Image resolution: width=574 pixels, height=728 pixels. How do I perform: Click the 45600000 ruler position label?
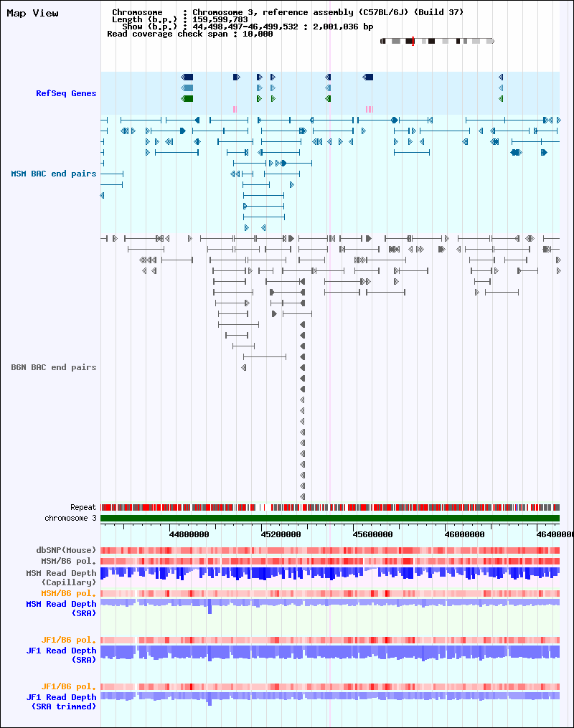click(373, 534)
